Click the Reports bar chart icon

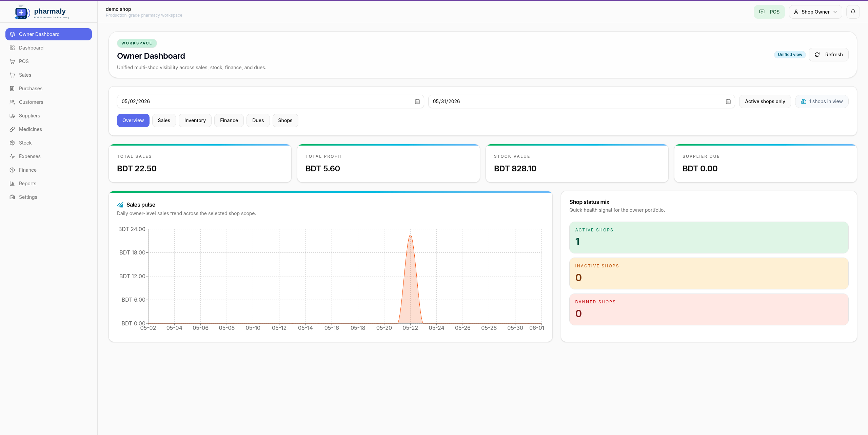click(x=12, y=184)
